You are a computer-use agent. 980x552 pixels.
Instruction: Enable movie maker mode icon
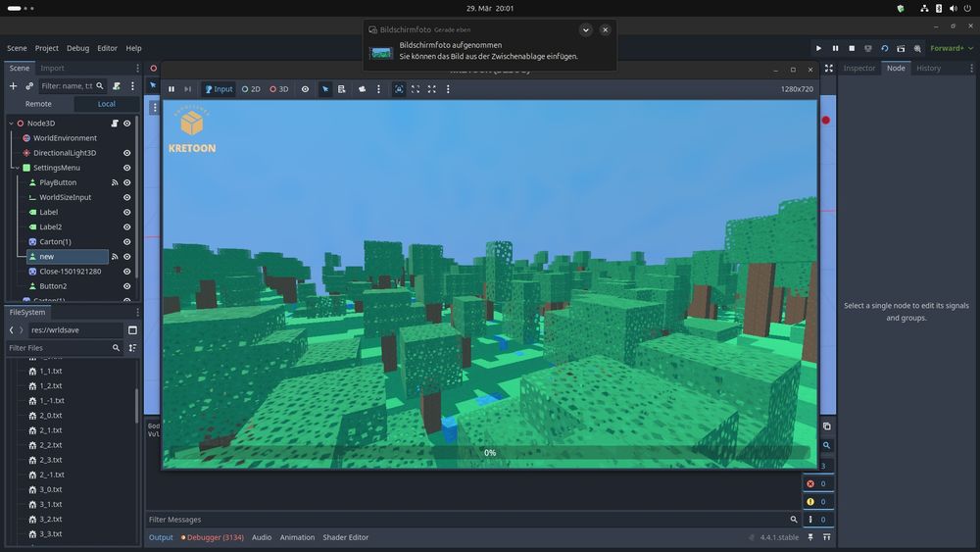tap(917, 48)
